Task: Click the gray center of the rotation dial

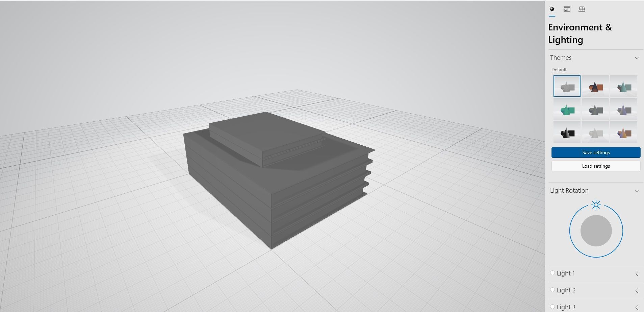Action: 596,231
